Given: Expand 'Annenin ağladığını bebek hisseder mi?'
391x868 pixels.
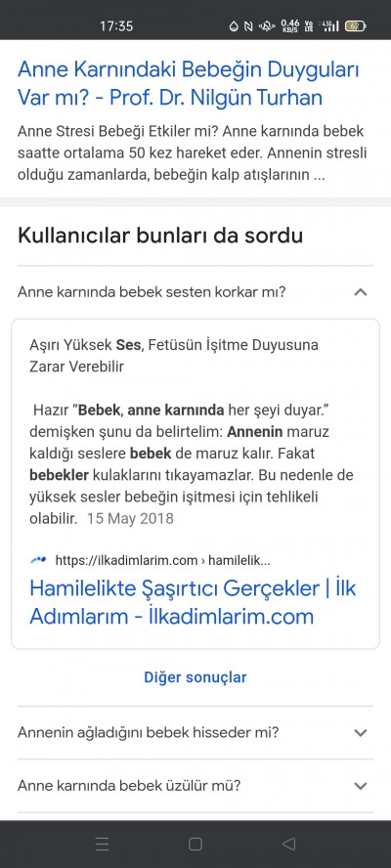Looking at the screenshot, I should pos(195,733).
